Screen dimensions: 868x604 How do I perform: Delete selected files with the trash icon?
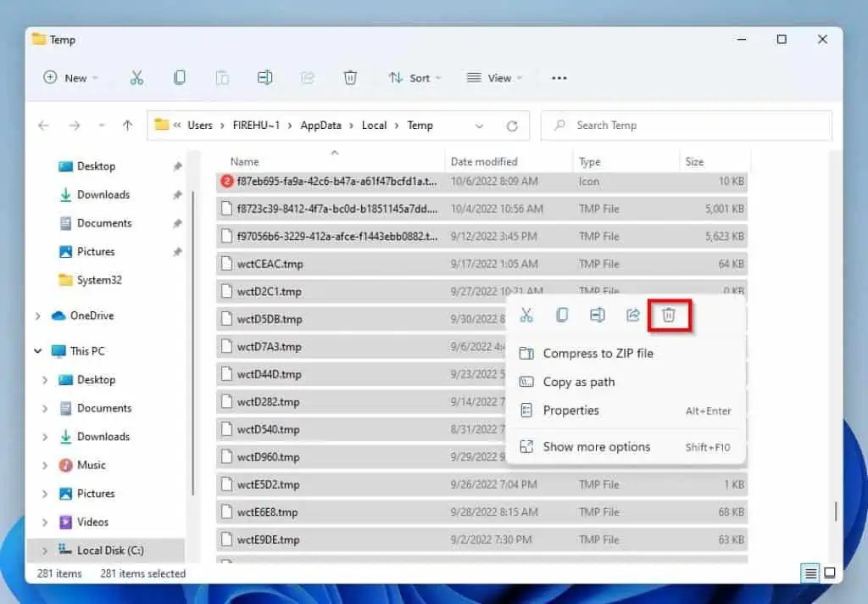coord(669,315)
